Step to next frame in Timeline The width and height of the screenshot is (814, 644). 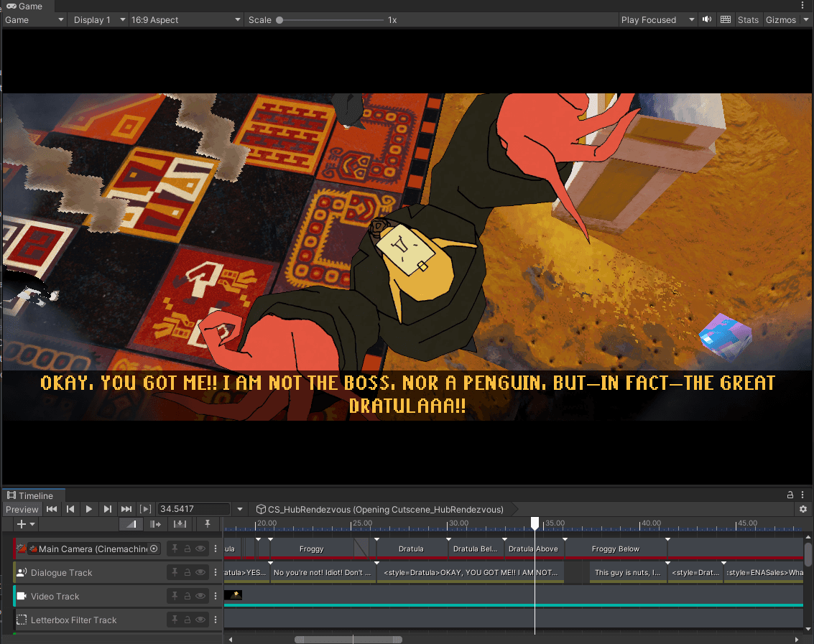pos(108,509)
